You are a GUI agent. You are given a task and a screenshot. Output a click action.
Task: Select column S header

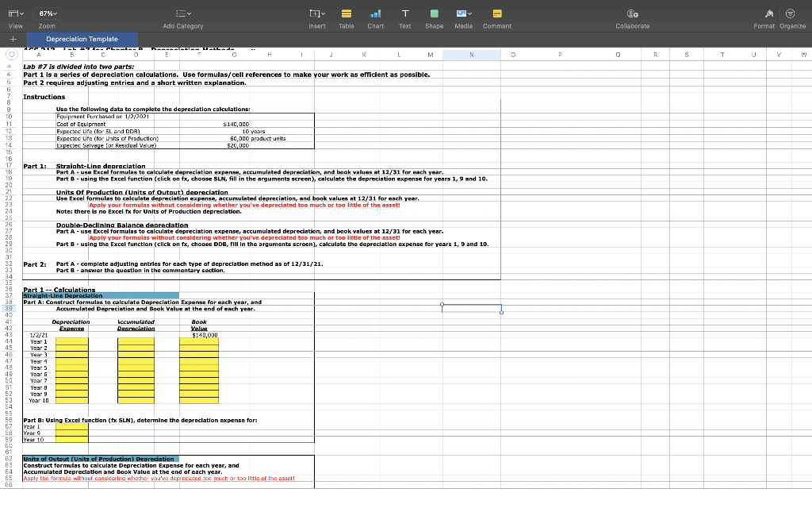[x=687, y=55]
